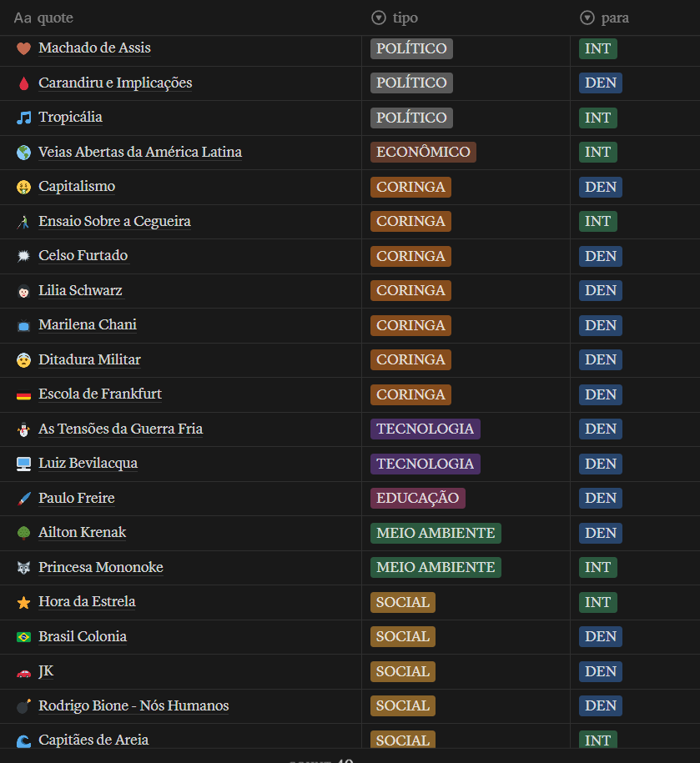The width and height of the screenshot is (700, 763).
Task: Click the German flag icon beside Escola de Frankfurt
Action: point(23,394)
